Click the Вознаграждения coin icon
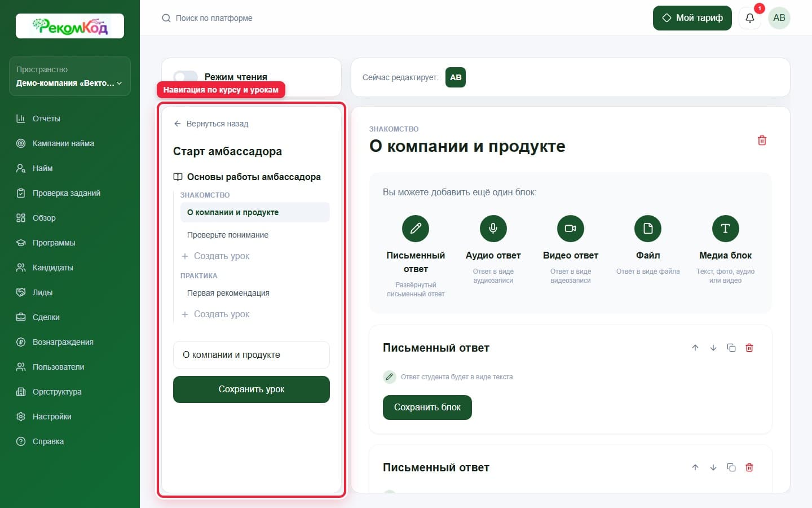The height and width of the screenshot is (508, 812). pyautogui.click(x=21, y=342)
